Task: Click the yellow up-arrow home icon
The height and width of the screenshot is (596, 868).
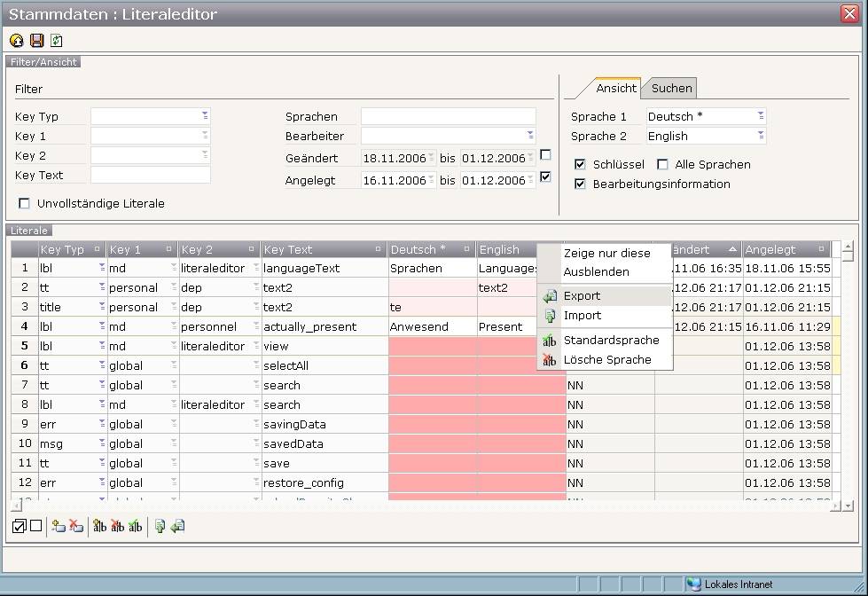Action: (17, 41)
